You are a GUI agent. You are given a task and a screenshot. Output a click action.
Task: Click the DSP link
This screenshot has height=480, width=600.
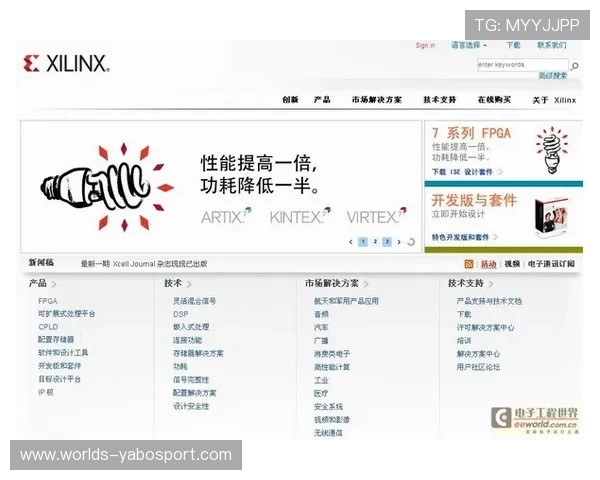click(181, 314)
